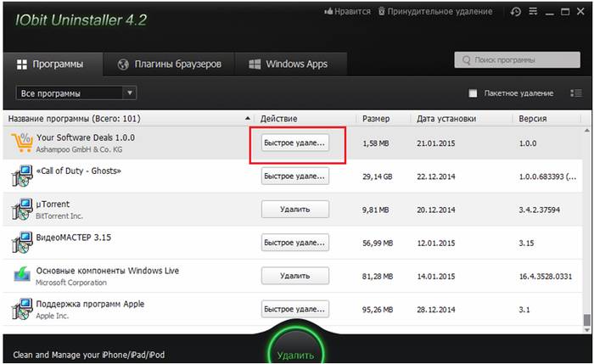
Task: Select the µTorrent program icon
Action: [20, 209]
